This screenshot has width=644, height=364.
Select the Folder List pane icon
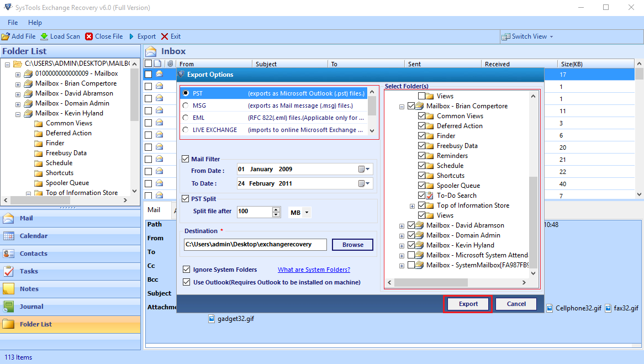pos(9,324)
